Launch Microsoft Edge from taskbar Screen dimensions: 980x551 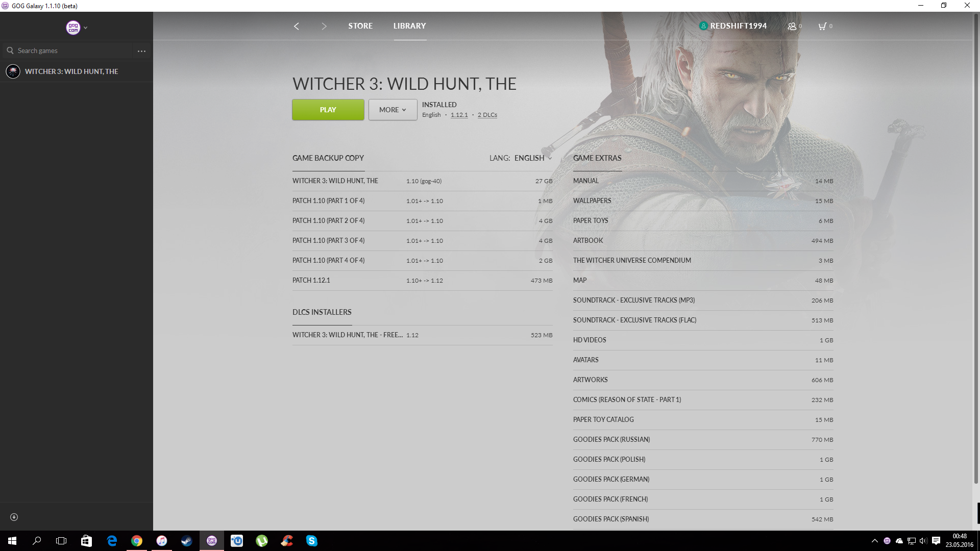[111, 541]
